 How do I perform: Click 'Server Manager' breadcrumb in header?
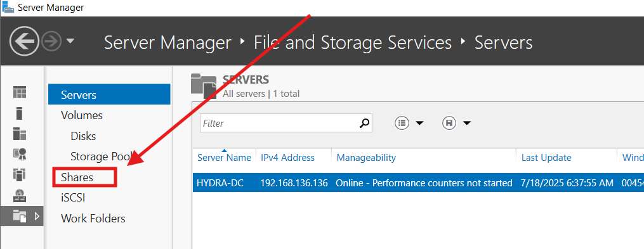click(x=168, y=42)
